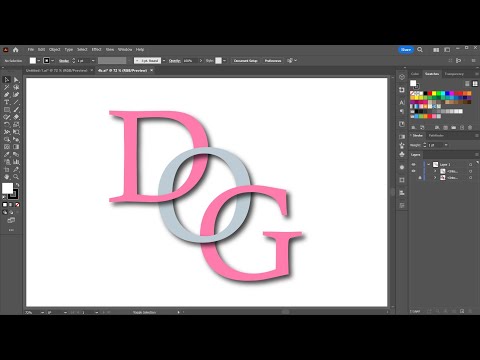Open the File menu
Viewport: 480px width, 360px height.
pos(31,49)
